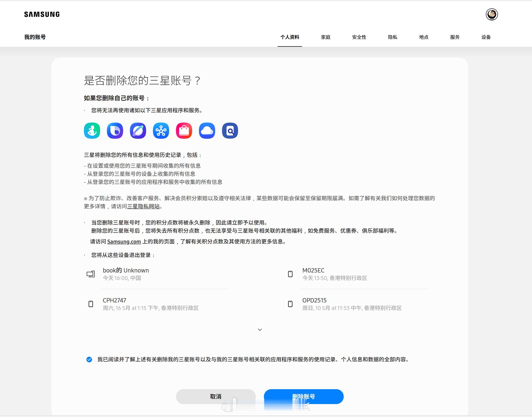
Task: Open the profile avatar menu
Action: pos(491,14)
